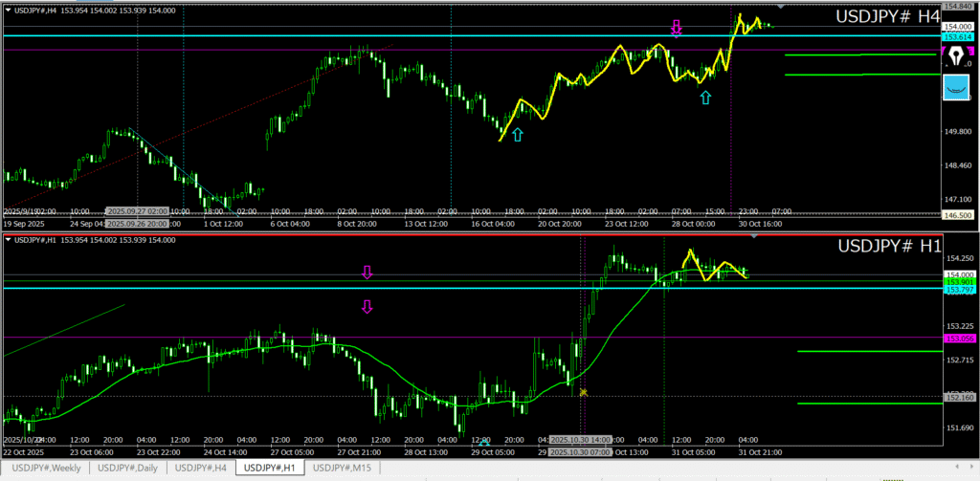
Task: Switch to the USDJPY#,Daily tab
Action: pos(129,468)
